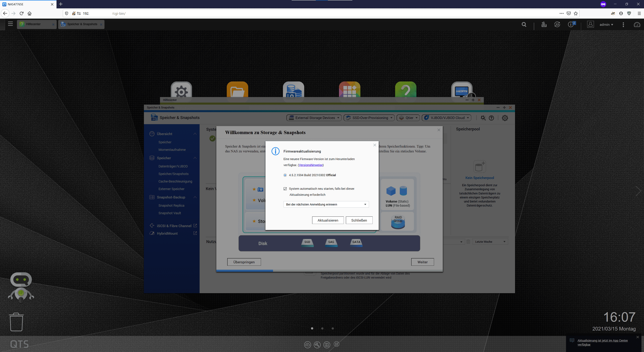The image size is (644, 352).
Task: Click the second QTS footer utility icon
Action: [317, 345]
